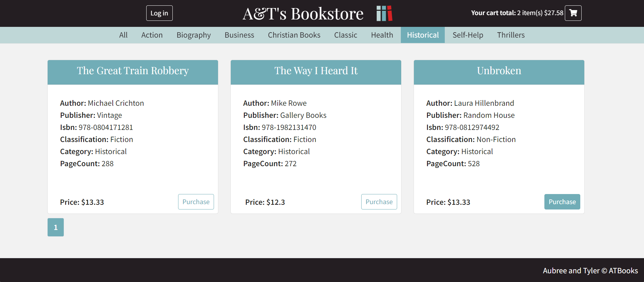Screen dimensions: 644x282
Task: Click PageCount: 528 text
Action: pyautogui.click(x=453, y=163)
